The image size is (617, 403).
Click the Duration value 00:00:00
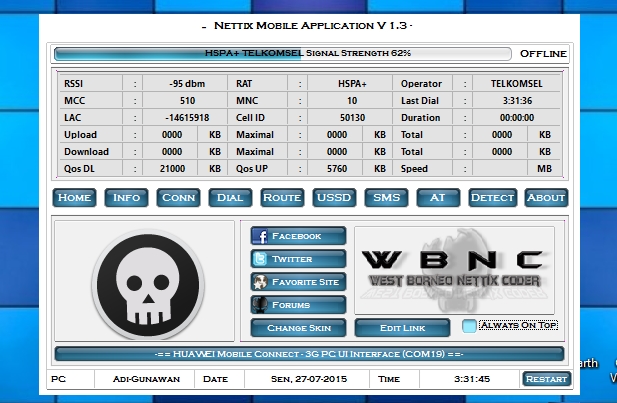[x=517, y=118]
